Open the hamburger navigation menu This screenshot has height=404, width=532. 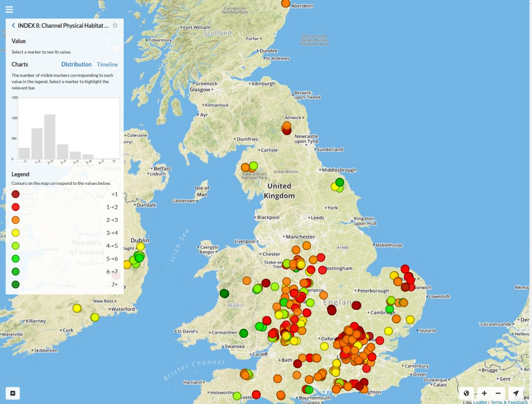[9, 9]
